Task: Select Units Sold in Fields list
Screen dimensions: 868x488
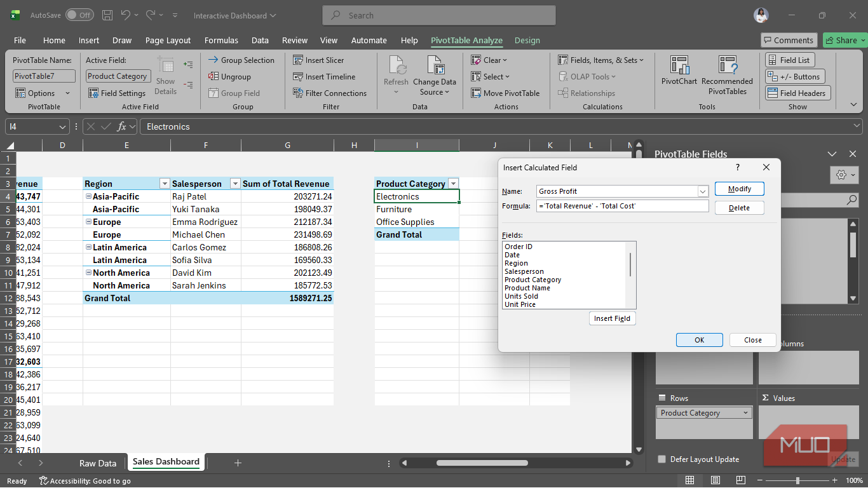Action: coord(521,296)
